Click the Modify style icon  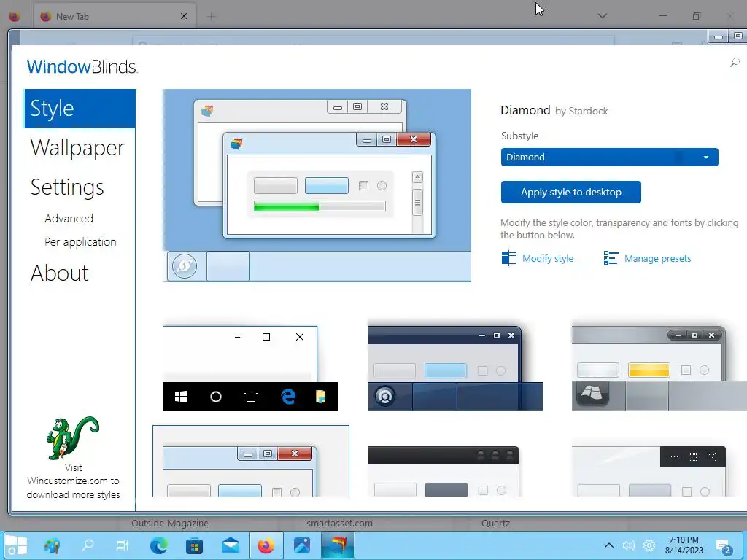point(508,258)
